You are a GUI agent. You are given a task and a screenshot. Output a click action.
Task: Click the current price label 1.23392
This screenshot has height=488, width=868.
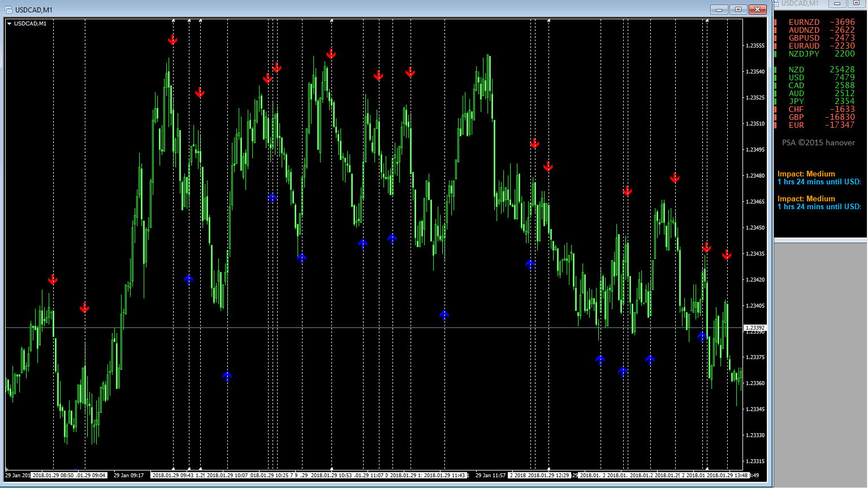[x=755, y=327]
